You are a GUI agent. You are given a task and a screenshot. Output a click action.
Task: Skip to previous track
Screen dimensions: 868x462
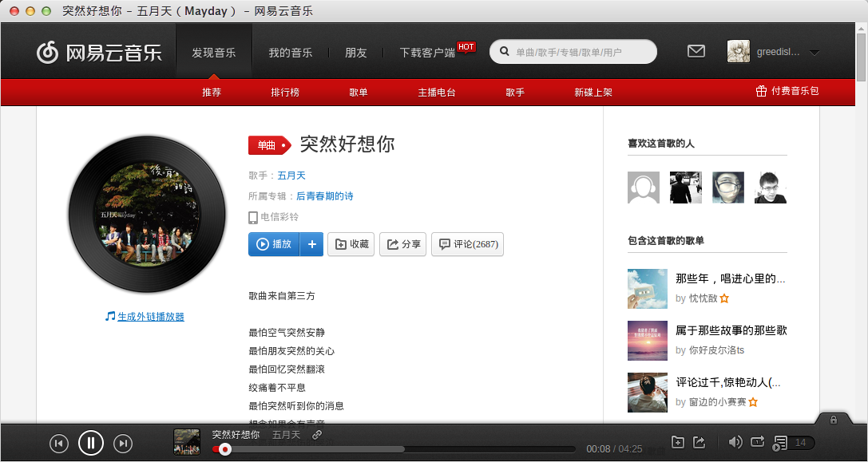pyautogui.click(x=58, y=443)
